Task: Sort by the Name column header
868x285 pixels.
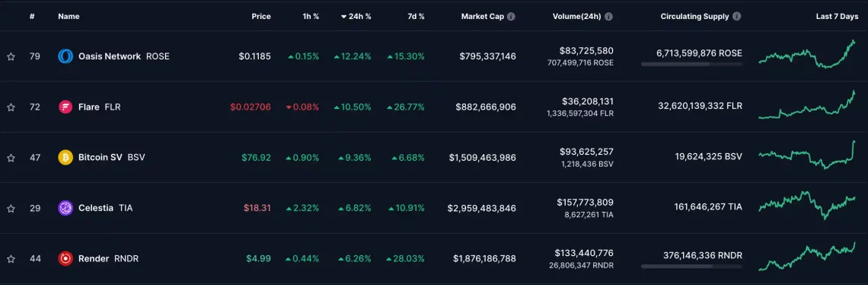Action: 69,17
